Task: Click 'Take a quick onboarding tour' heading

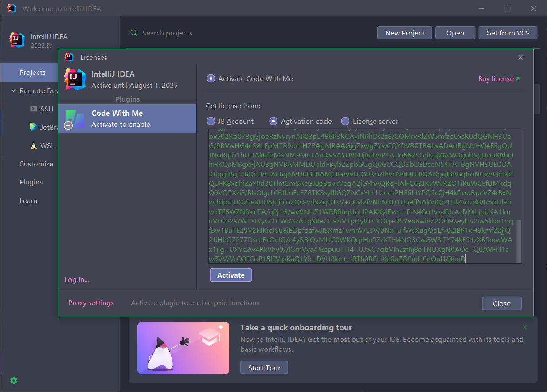Action: click(x=296, y=328)
